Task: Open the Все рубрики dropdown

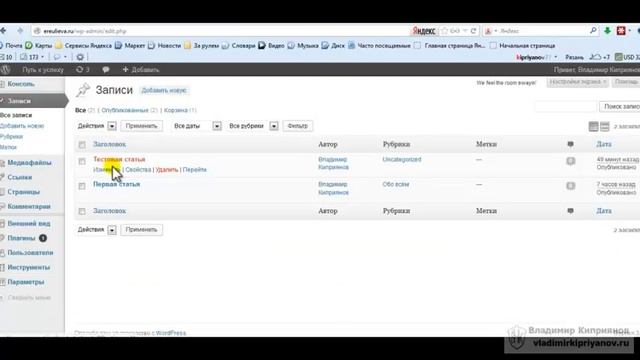Action: tap(253, 126)
